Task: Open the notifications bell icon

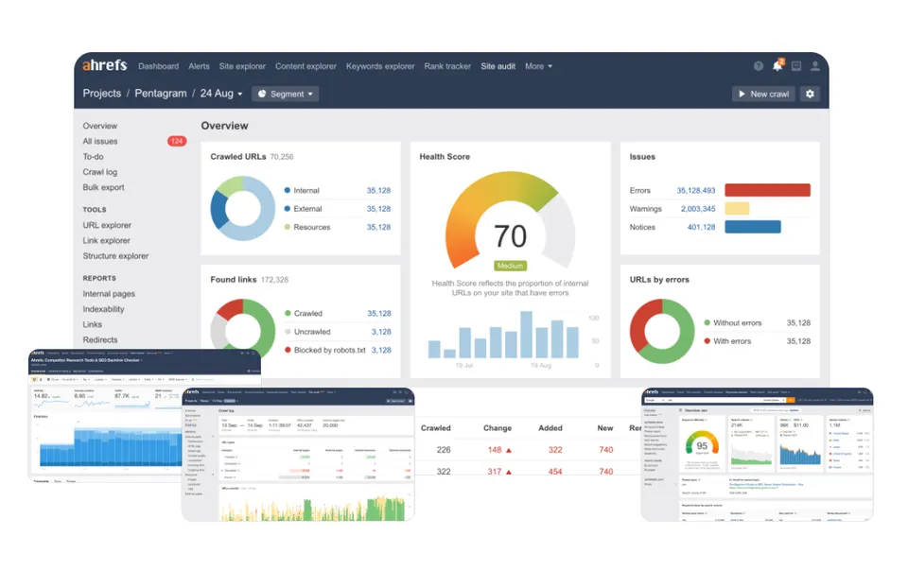Action: pyautogui.click(x=777, y=65)
